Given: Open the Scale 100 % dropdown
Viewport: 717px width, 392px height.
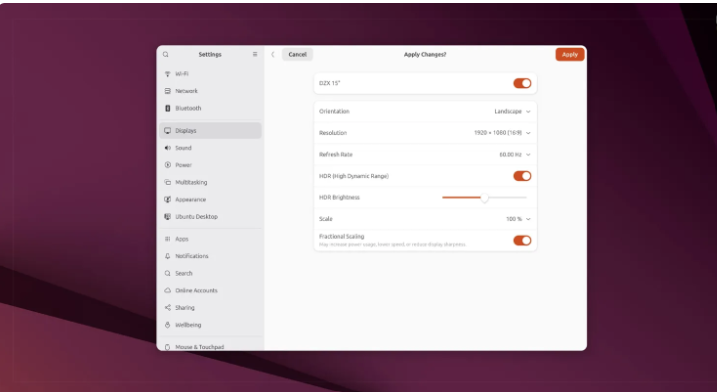Looking at the screenshot, I should tap(518, 219).
